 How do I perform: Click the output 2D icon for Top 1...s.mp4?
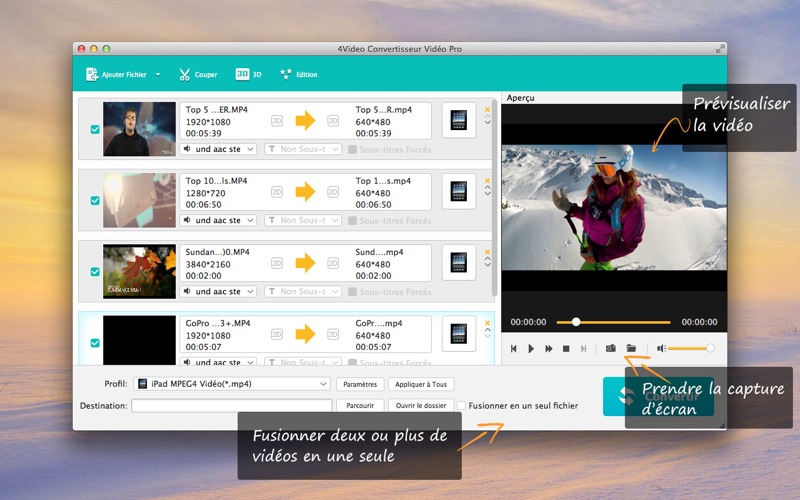(x=333, y=192)
